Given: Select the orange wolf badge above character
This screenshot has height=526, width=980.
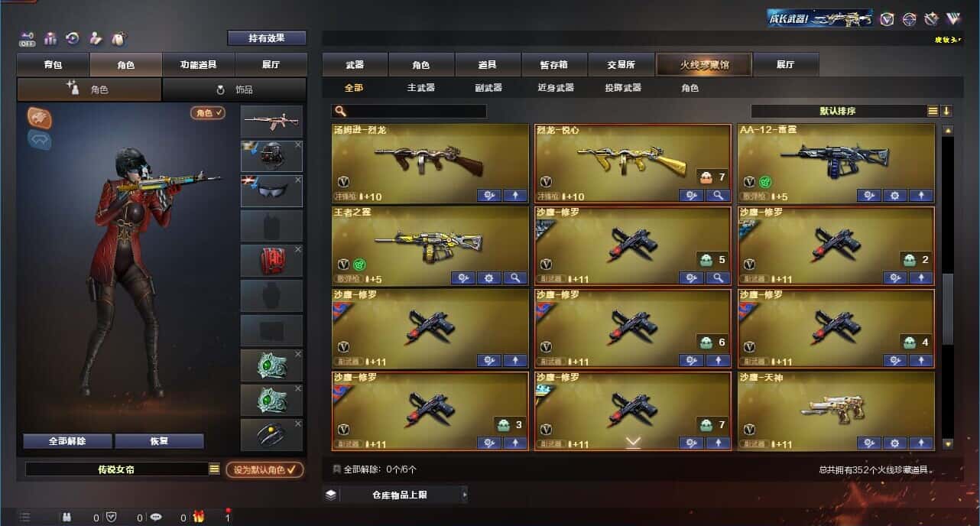Looking at the screenshot, I should click(40, 117).
